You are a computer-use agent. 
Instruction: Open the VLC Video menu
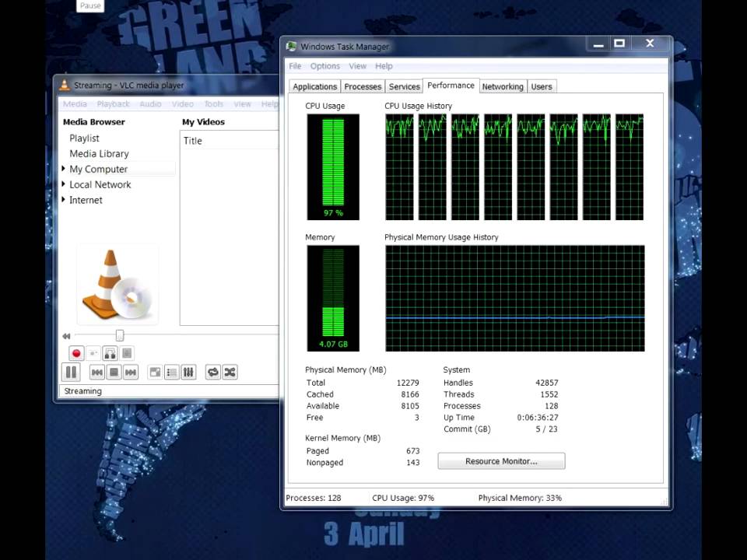[x=182, y=103]
